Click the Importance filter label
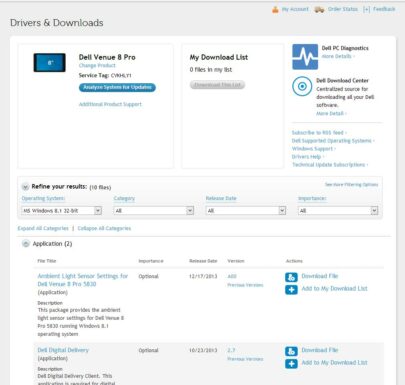The height and width of the screenshot is (385, 405). pos(312,198)
